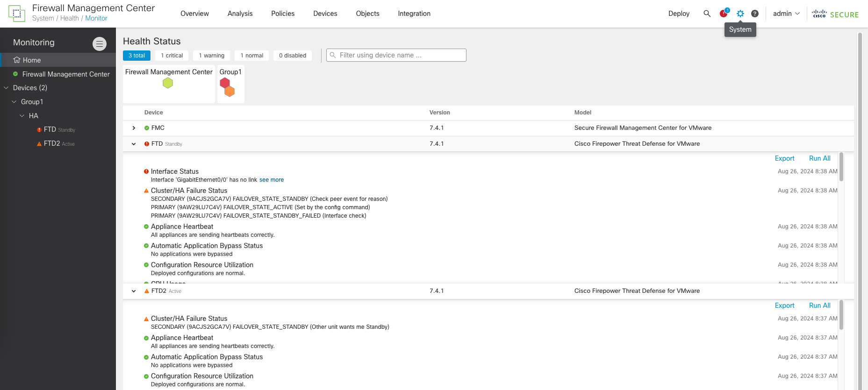The height and width of the screenshot is (390, 868).
Task: Click 'see more' link under Interface Status
Action: [272, 180]
